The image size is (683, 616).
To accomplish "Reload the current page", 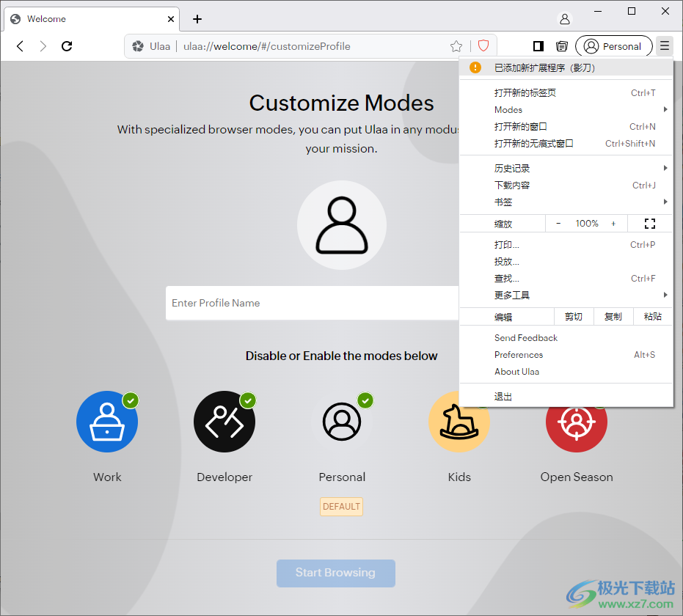I will click(x=67, y=46).
